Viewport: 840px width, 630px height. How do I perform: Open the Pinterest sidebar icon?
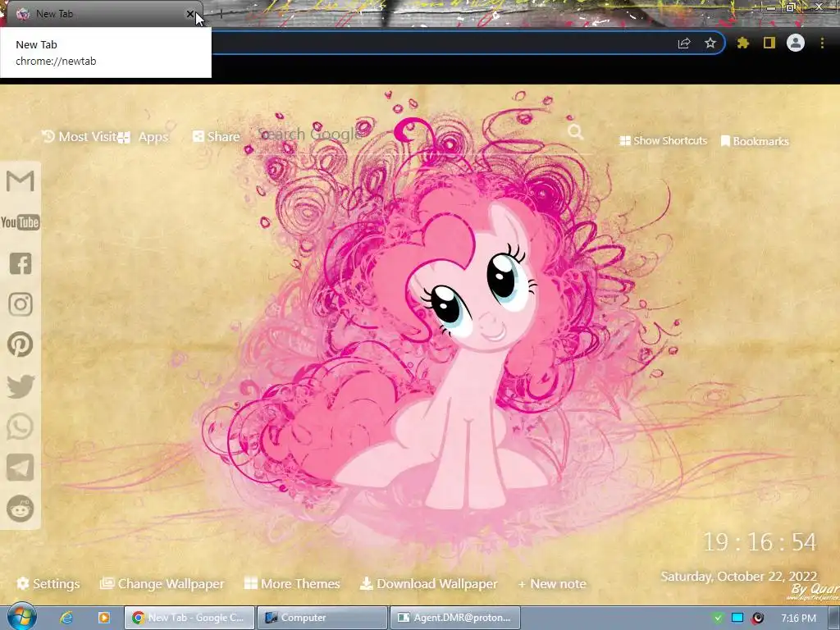[21, 345]
